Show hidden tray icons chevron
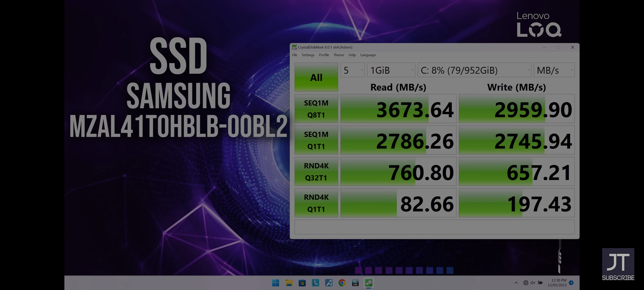Viewport: 644px width, 290px height. pos(516,283)
